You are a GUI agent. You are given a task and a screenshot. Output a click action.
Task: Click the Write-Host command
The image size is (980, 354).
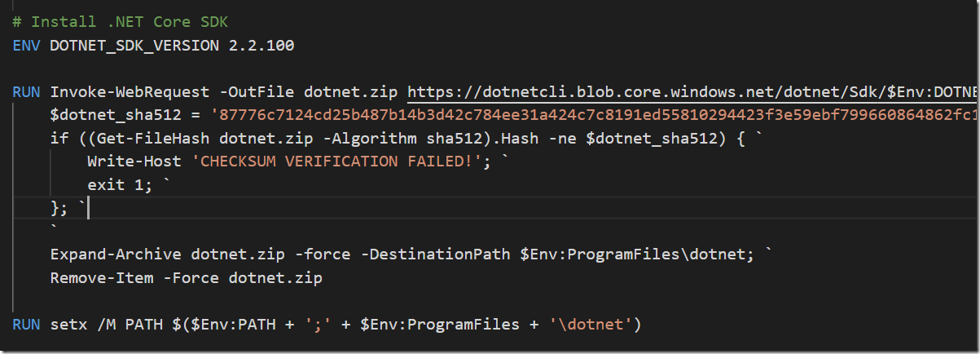pos(134,162)
